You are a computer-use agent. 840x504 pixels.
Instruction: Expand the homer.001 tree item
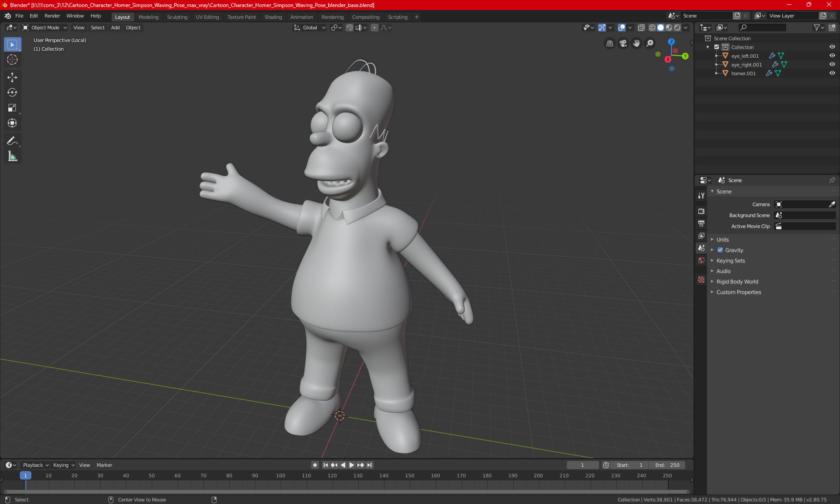pos(717,73)
